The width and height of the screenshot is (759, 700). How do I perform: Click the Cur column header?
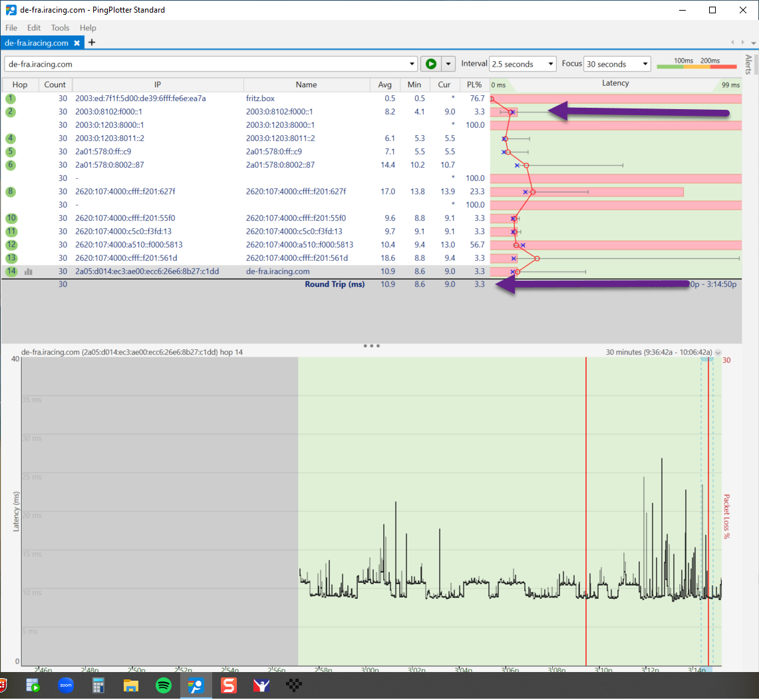pos(444,85)
